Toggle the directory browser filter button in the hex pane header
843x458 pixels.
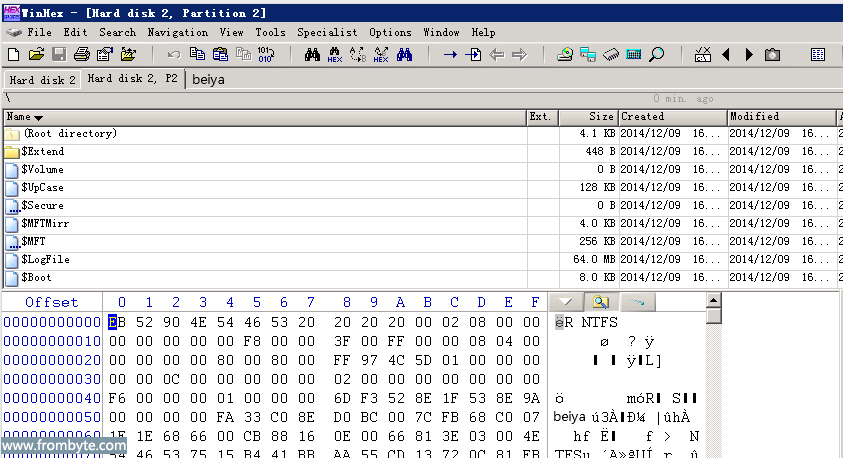[601, 301]
